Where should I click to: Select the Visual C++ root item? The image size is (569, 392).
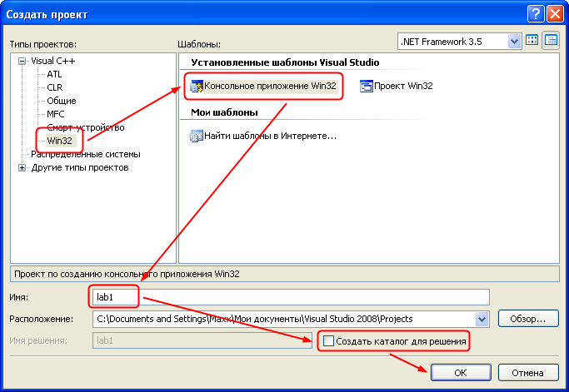click(x=53, y=61)
